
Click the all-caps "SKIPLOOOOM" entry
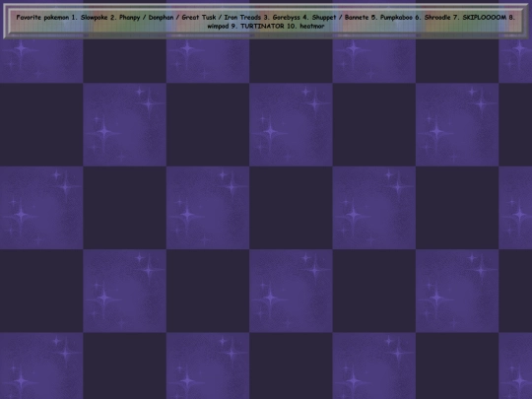[484, 18]
